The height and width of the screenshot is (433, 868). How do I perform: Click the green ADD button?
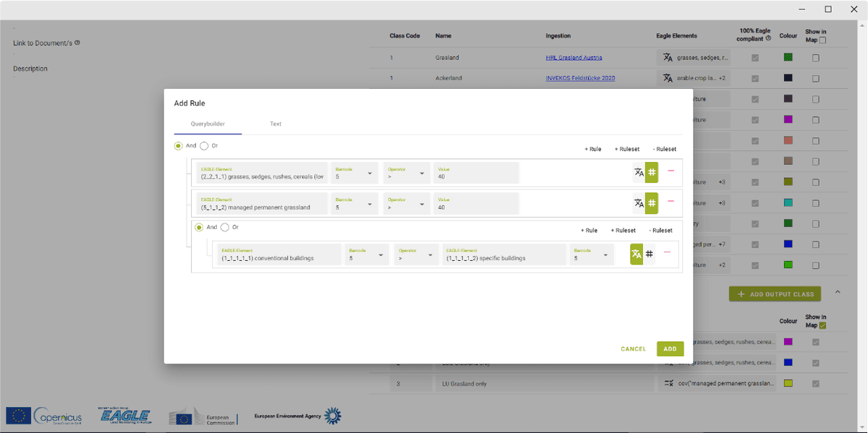tap(670, 349)
